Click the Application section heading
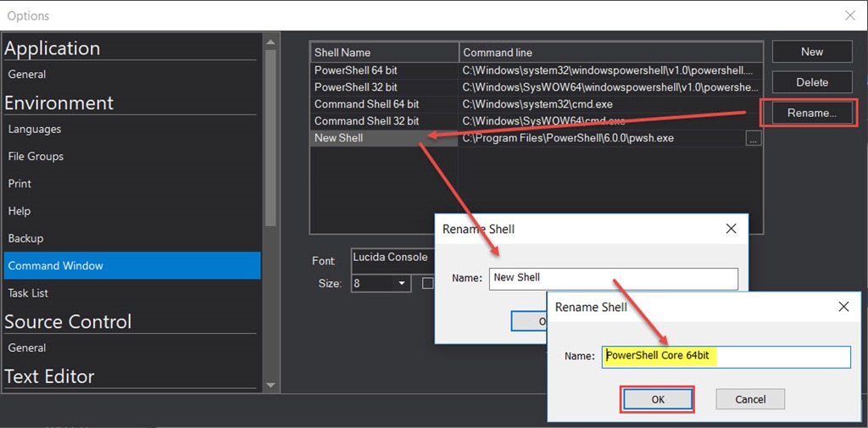 coord(52,48)
